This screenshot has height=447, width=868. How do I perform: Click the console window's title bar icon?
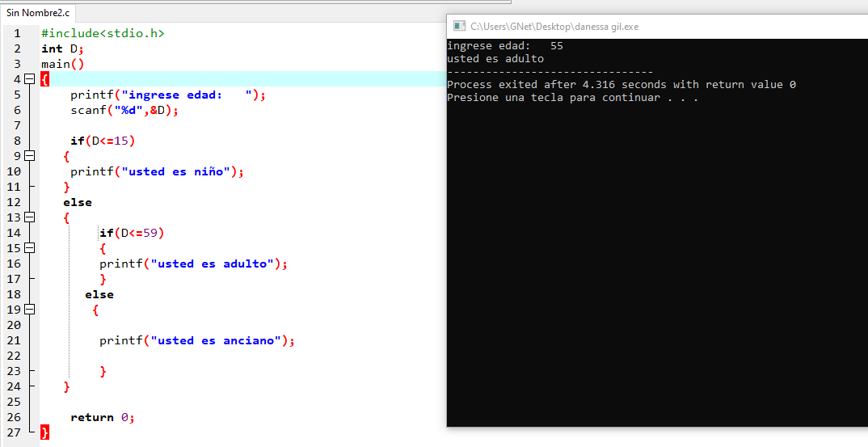(x=459, y=26)
